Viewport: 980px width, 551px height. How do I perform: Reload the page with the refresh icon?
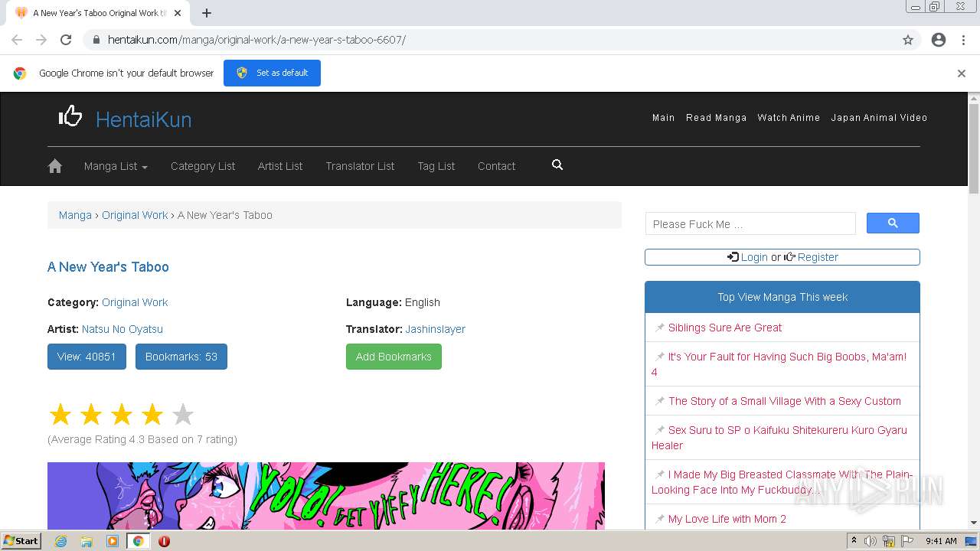tap(66, 40)
